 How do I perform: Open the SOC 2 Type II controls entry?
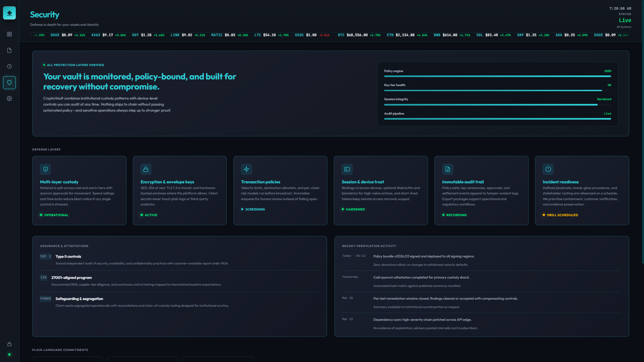(x=68, y=256)
